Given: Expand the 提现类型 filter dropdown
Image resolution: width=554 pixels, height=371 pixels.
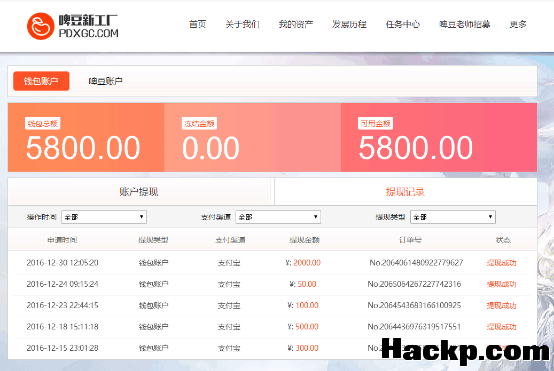Looking at the screenshot, I should pyautogui.click(x=453, y=217).
